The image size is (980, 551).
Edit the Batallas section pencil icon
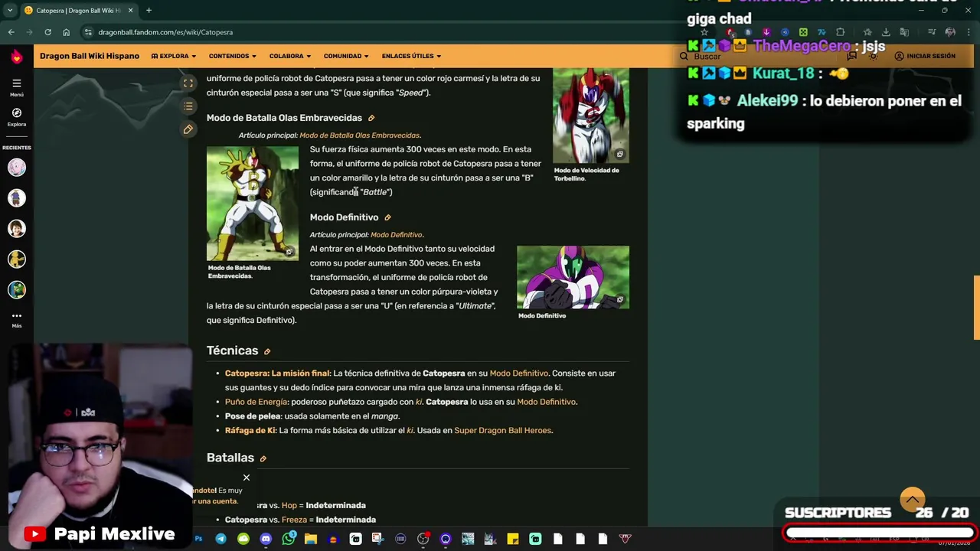pos(263,458)
